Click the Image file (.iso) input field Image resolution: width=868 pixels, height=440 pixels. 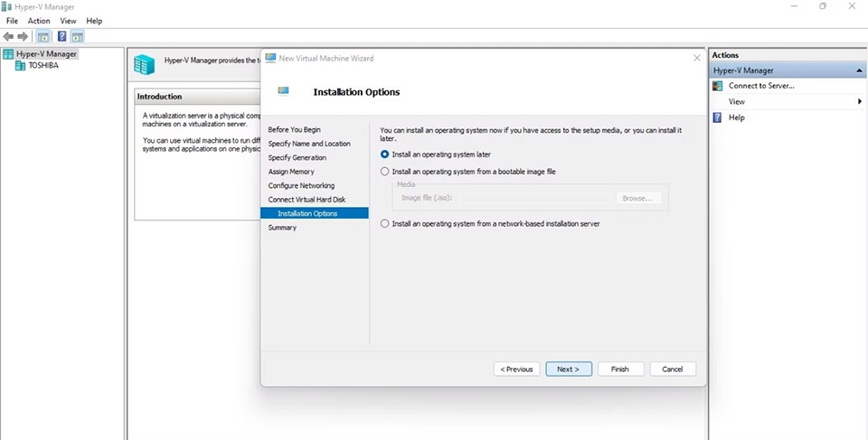(534, 198)
